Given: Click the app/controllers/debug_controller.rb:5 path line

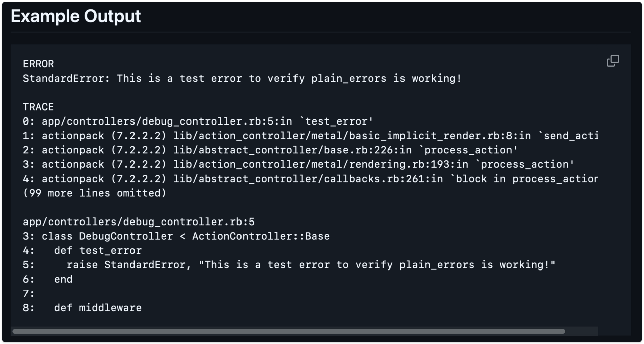Looking at the screenshot, I should pyautogui.click(x=139, y=222).
